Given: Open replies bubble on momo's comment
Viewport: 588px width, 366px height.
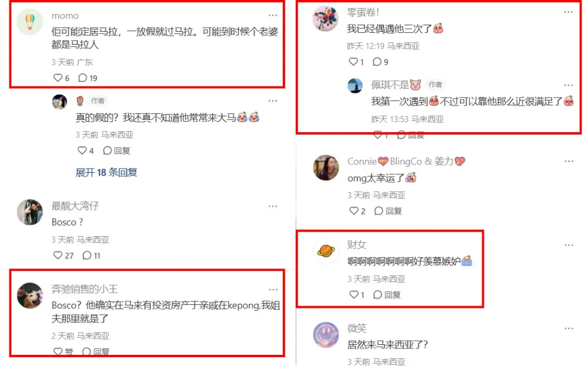Looking at the screenshot, I should pyautogui.click(x=82, y=78).
